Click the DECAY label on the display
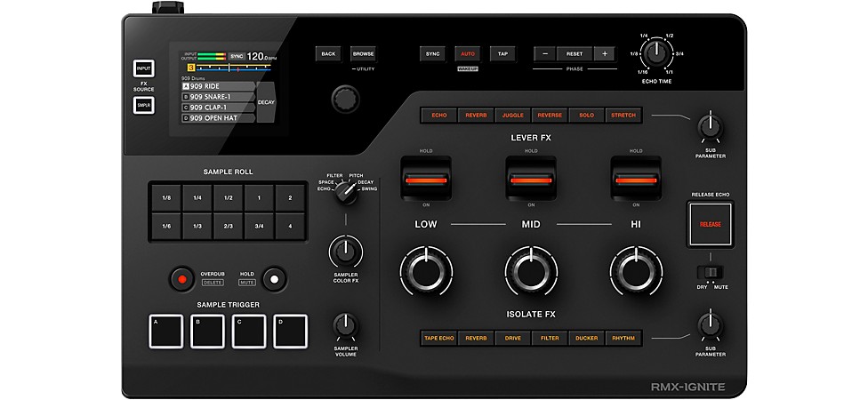The image size is (868, 400). 266,102
